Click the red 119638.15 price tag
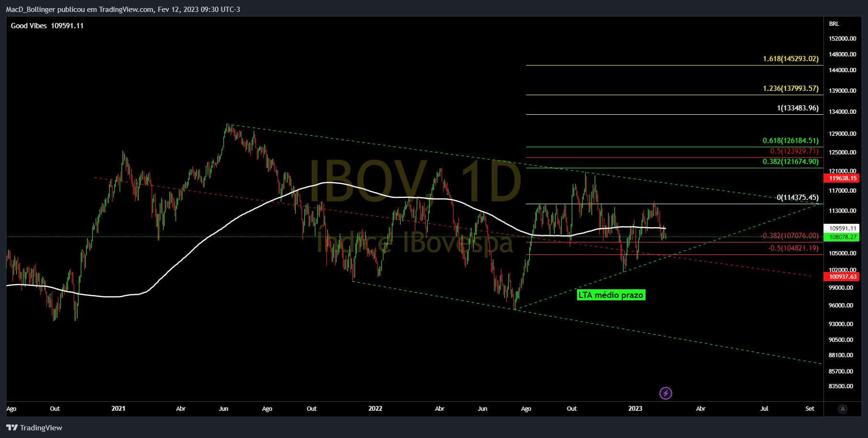 point(842,178)
